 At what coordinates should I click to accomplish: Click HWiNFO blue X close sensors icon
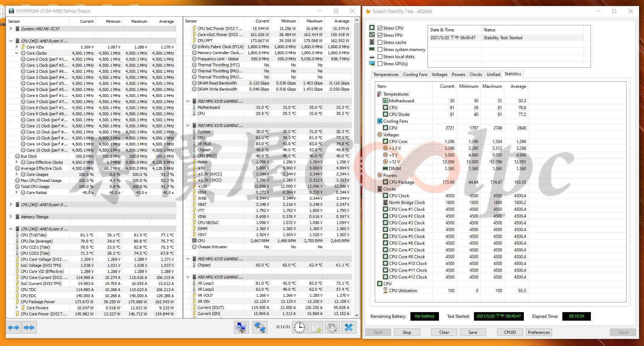click(x=349, y=327)
